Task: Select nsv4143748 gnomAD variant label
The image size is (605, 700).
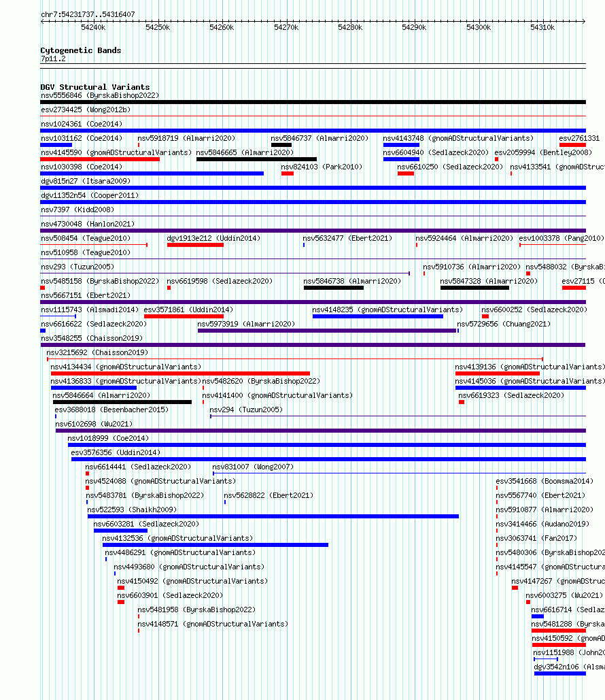Action: click(x=458, y=138)
